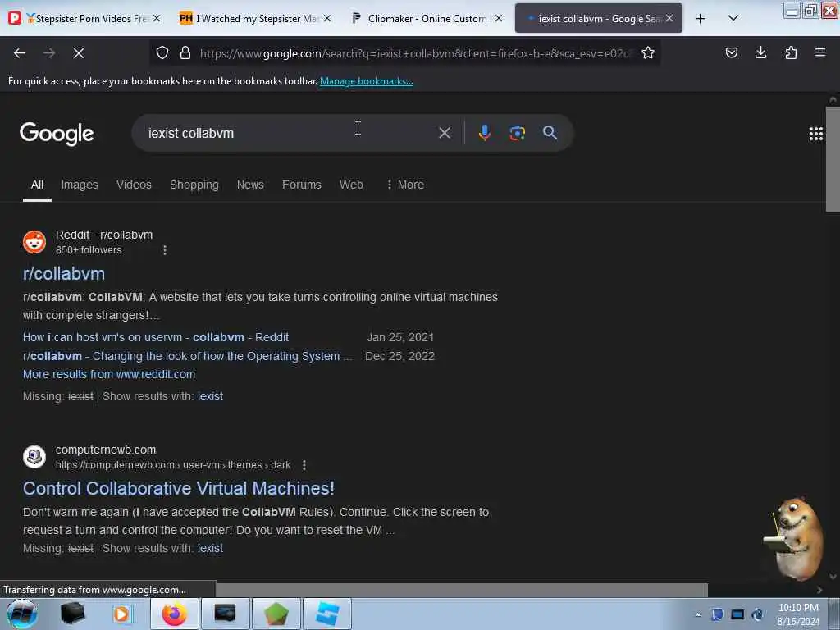Open 'Changing the look of how the Operating System' link
This screenshot has height=630, width=840.
click(188, 356)
